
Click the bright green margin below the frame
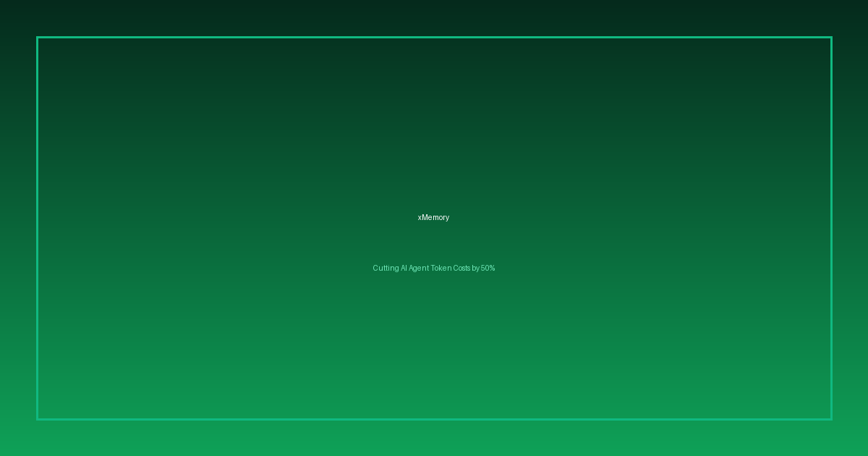(434, 438)
